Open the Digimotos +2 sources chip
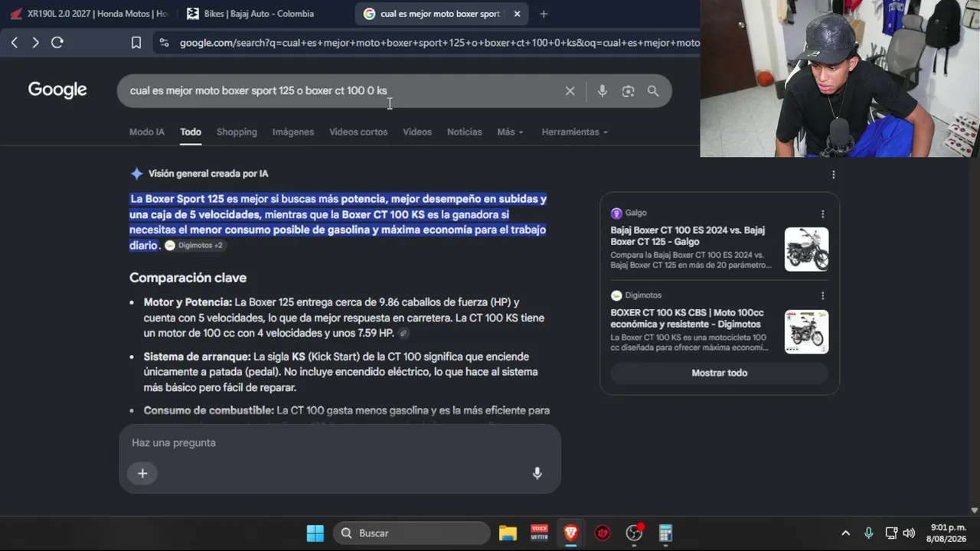The image size is (980, 551). pyautogui.click(x=194, y=246)
